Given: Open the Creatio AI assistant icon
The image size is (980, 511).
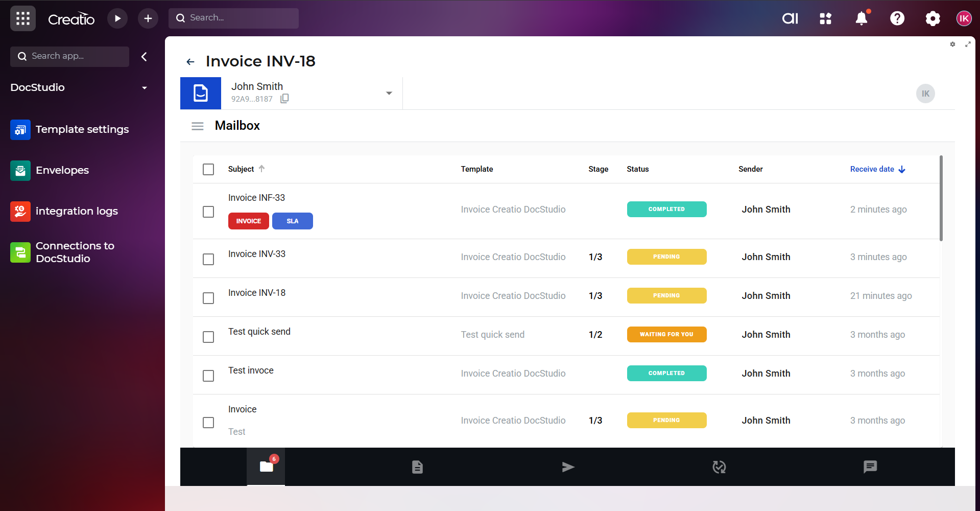Looking at the screenshot, I should 790,19.
